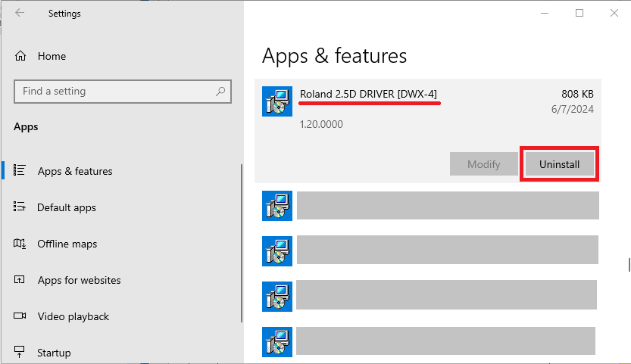Click the Apps & features list icon
Image resolution: width=631 pixels, height=364 pixels.
pos(20,170)
